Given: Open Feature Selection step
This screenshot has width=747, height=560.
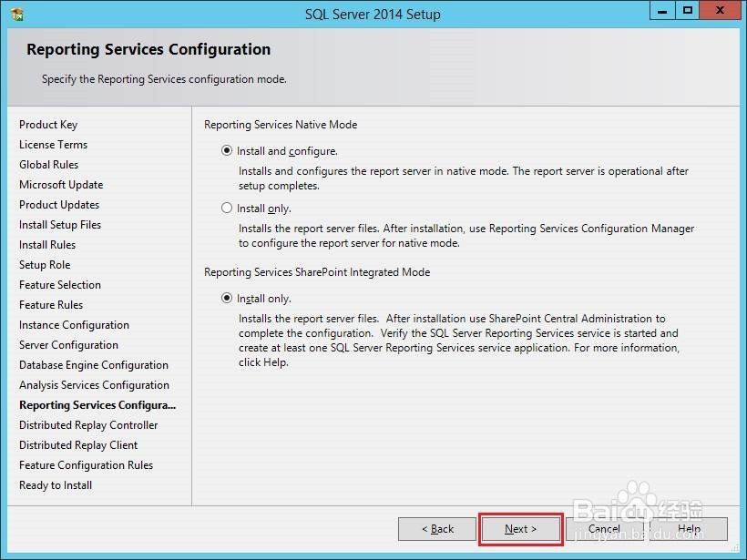Looking at the screenshot, I should (x=60, y=285).
